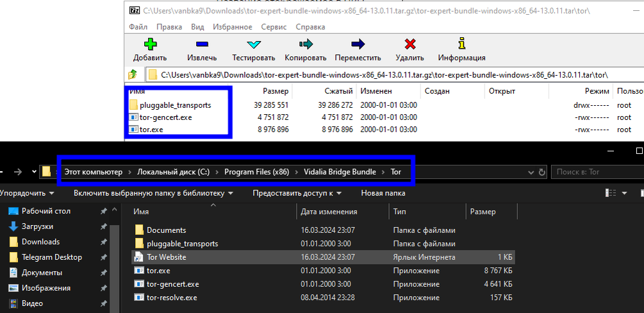Click the red Удалить cross icon
The width and height of the screenshot is (644, 313).
pyautogui.click(x=410, y=44)
